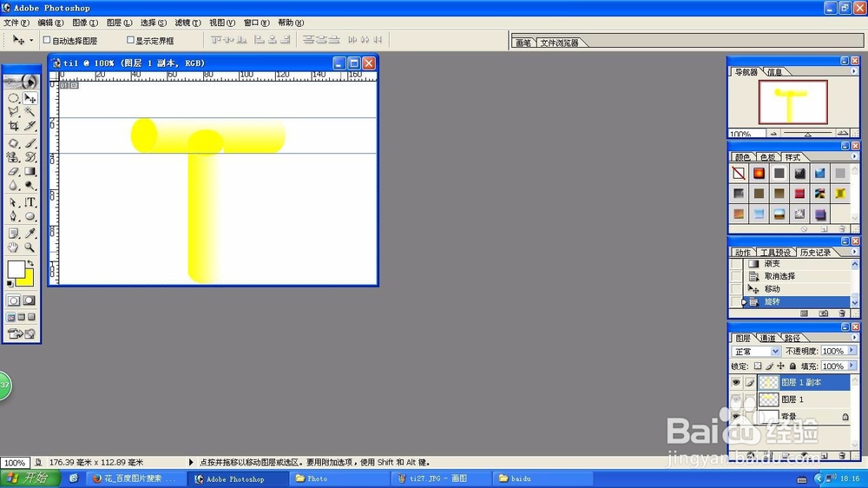Viewport: 868px width, 488px height.
Task: Open Navigator panel flyout menu arrow
Action: (853, 71)
